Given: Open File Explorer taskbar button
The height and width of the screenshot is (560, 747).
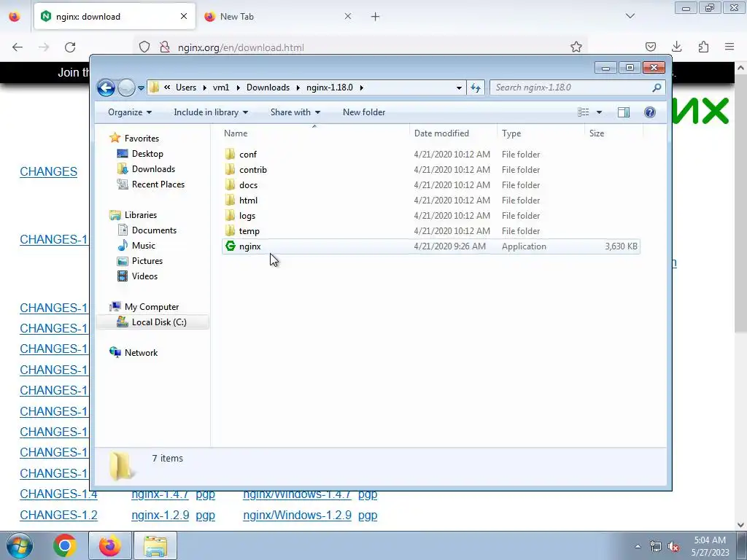Looking at the screenshot, I should coord(155,545).
